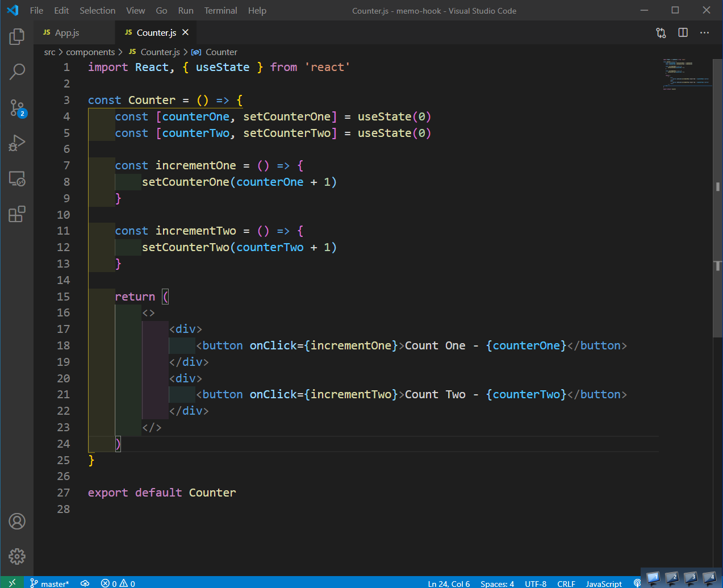Open the Go menu
The width and height of the screenshot is (723, 588).
coord(161,10)
